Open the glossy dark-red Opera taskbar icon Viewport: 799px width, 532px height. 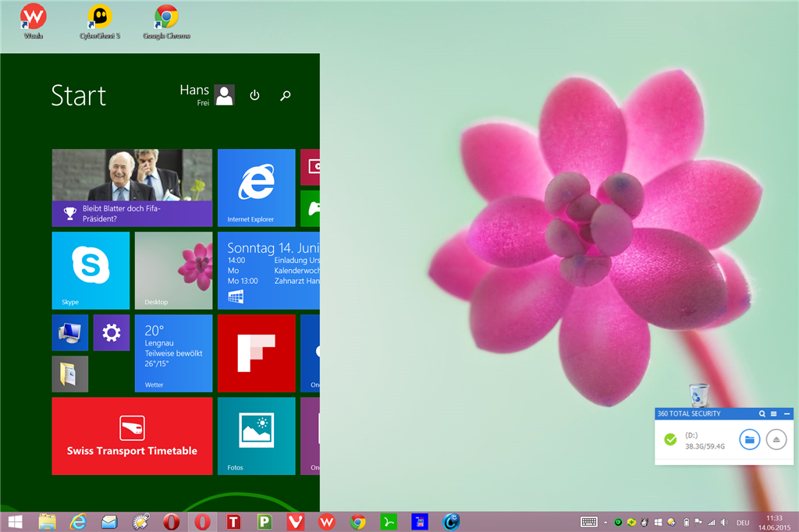click(x=171, y=522)
